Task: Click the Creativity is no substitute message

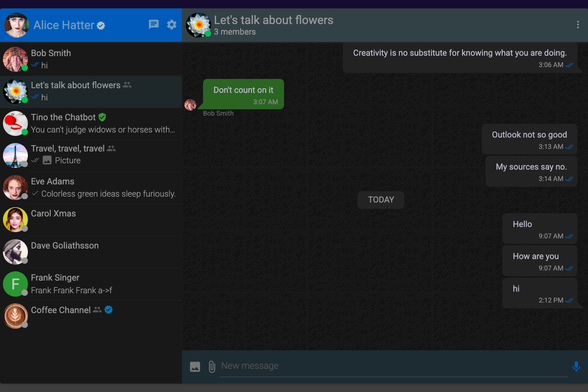Action: point(460,57)
